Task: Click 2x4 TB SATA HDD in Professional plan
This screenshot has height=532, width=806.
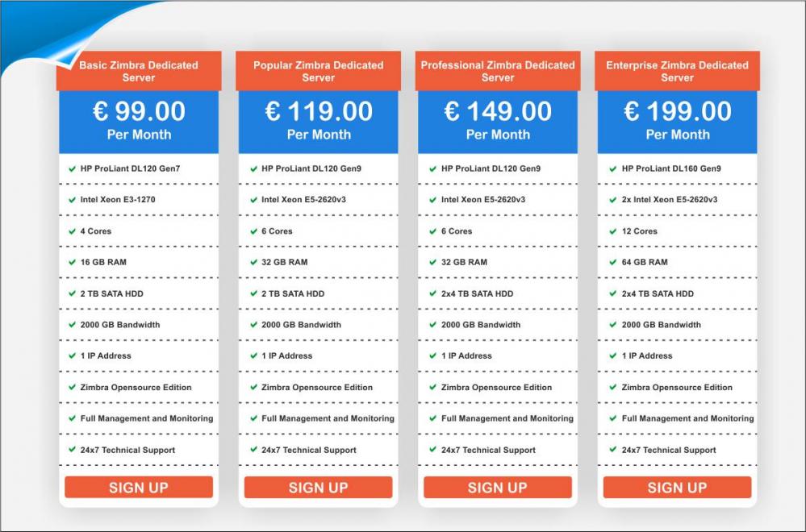Action: pos(477,293)
